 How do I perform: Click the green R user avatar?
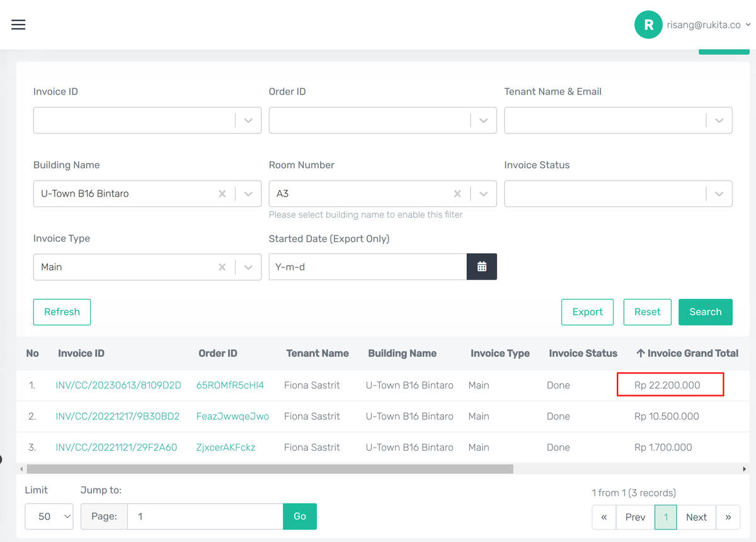point(648,25)
